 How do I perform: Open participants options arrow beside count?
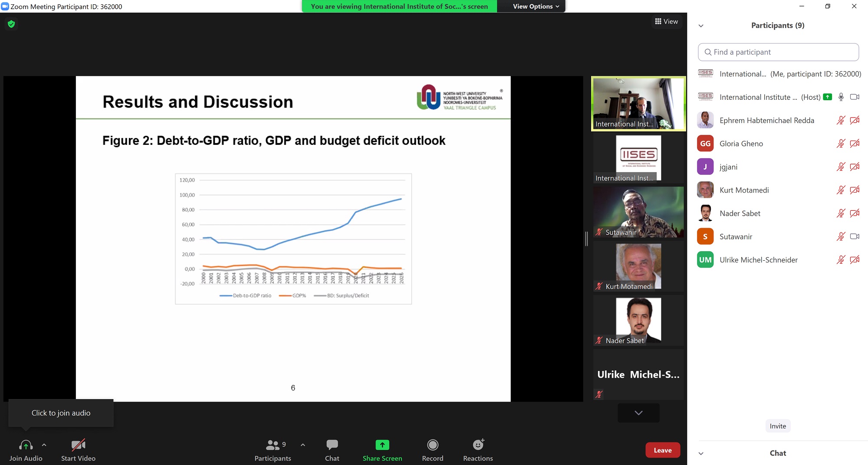(302, 445)
